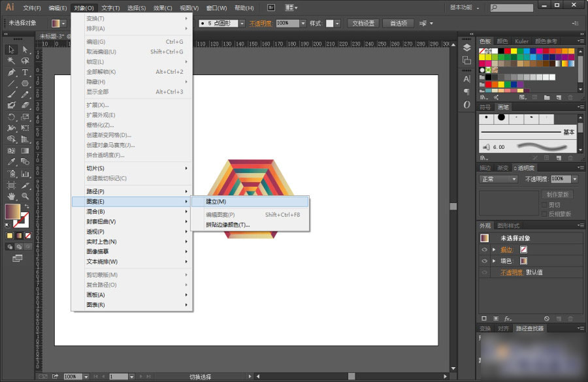Select the Scale tool
The image size is (588, 382).
(25, 117)
